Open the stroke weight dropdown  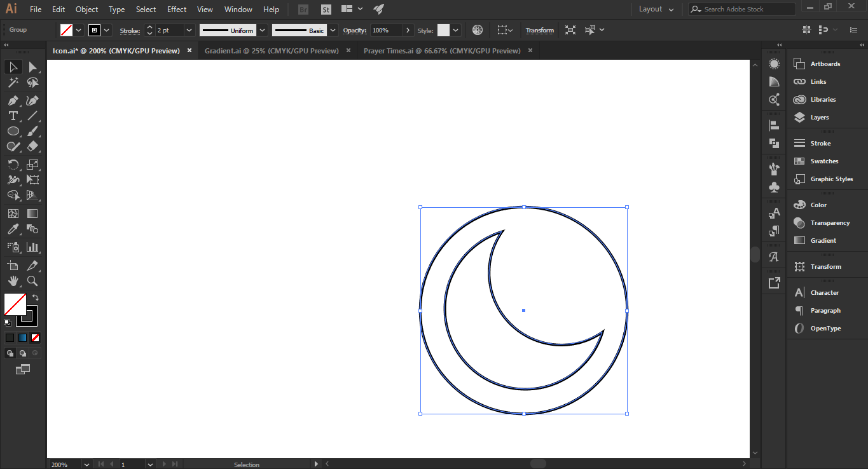point(189,30)
